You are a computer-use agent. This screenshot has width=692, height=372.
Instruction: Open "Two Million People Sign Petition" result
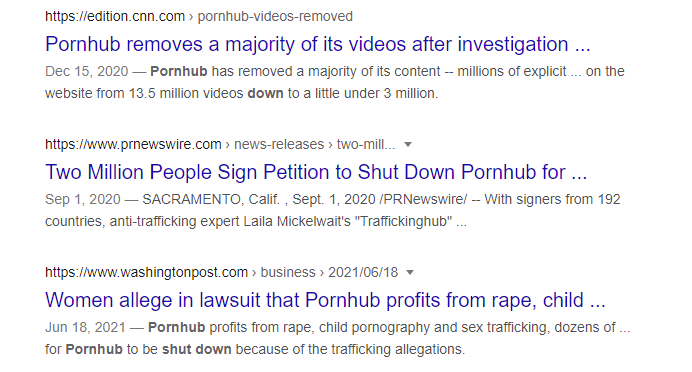pyautogui.click(x=316, y=172)
